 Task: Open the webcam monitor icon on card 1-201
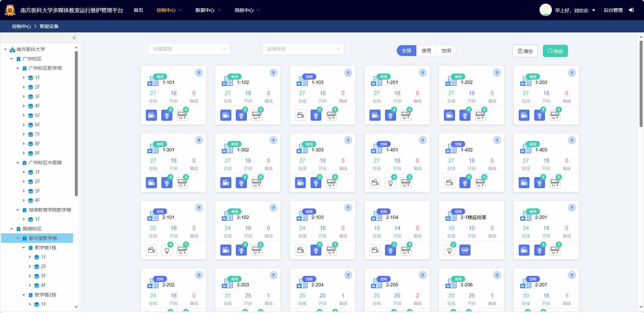[422, 73]
